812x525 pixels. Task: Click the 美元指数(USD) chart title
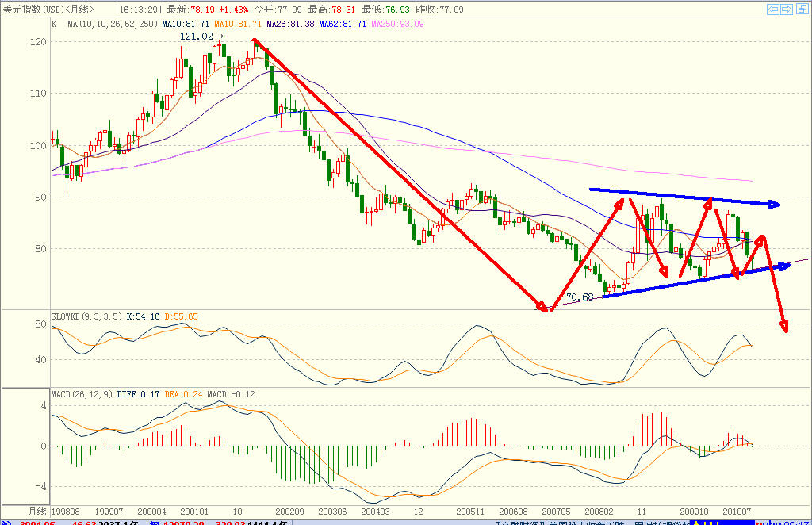coord(33,10)
